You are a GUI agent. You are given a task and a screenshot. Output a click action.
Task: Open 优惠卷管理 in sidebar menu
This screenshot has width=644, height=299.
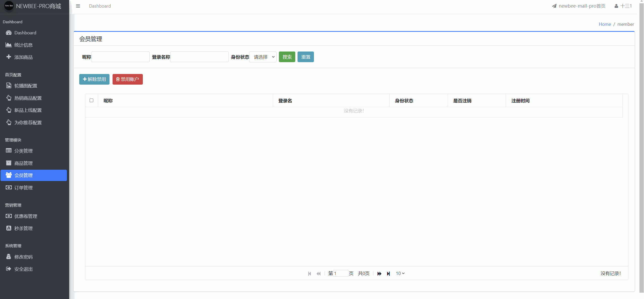pyautogui.click(x=25, y=216)
